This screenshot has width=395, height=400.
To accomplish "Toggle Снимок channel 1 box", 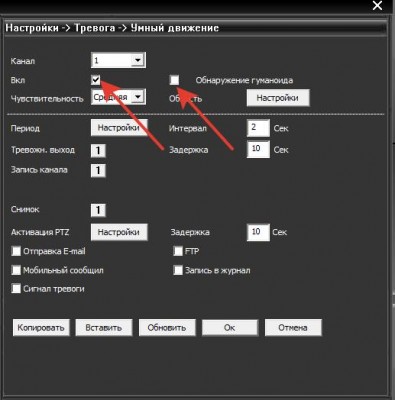I will (x=98, y=210).
